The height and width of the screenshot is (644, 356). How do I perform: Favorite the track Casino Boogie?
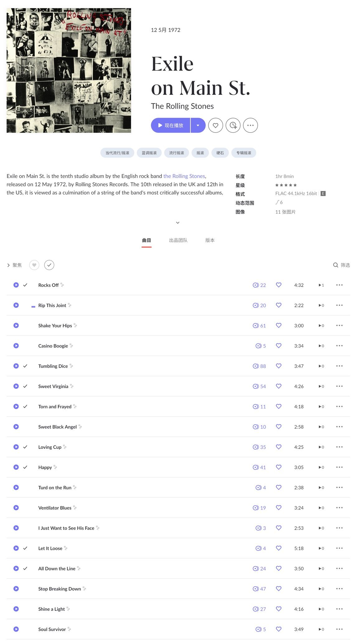[x=279, y=346]
